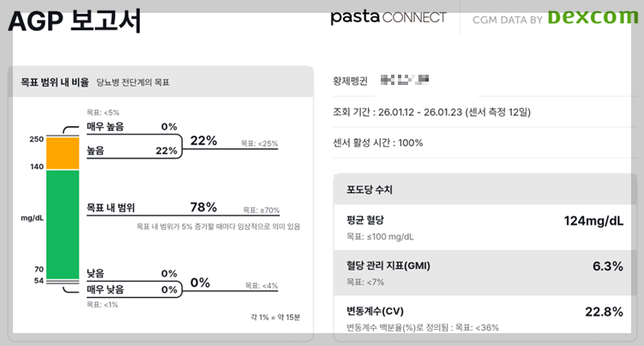
Task: Click the blurred name next to 황제펭귄
Action: click(405, 79)
